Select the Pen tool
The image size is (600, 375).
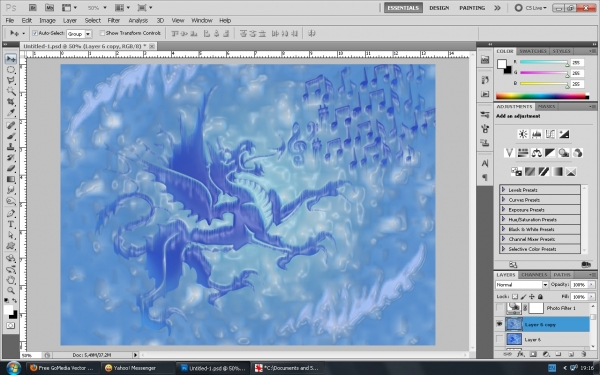coord(11,213)
